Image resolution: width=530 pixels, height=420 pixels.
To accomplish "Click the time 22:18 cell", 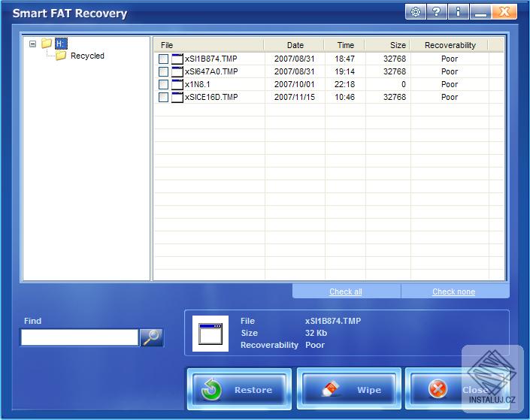I will (x=344, y=84).
